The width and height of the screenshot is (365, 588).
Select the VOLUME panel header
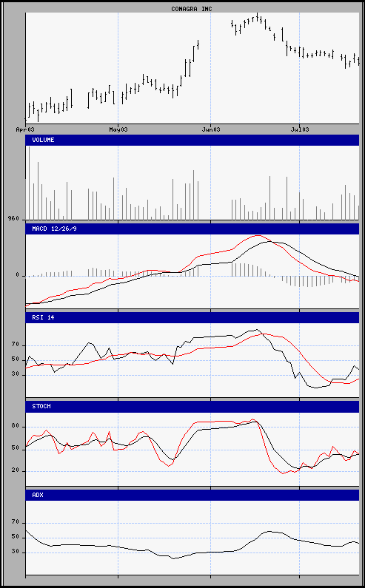tap(192, 140)
